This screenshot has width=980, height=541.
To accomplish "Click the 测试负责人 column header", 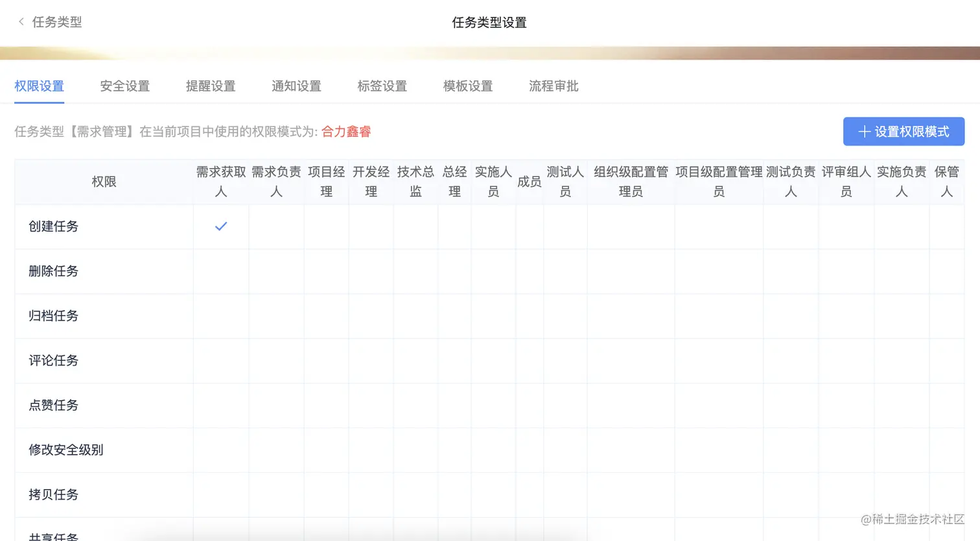I will coord(791,182).
